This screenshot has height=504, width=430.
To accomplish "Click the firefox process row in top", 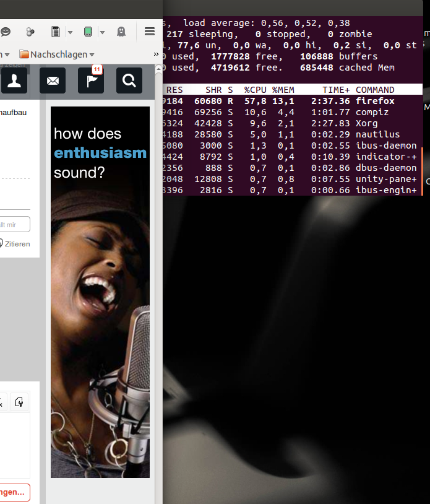I will click(293, 101).
